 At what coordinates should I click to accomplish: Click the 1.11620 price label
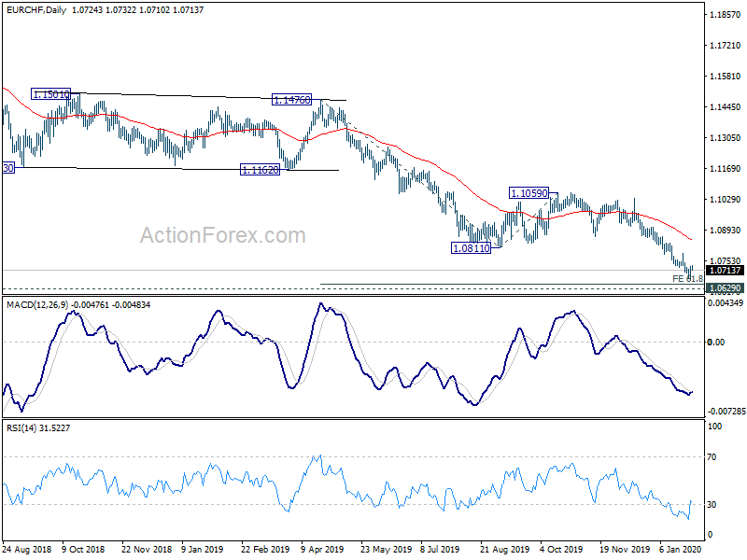point(261,170)
